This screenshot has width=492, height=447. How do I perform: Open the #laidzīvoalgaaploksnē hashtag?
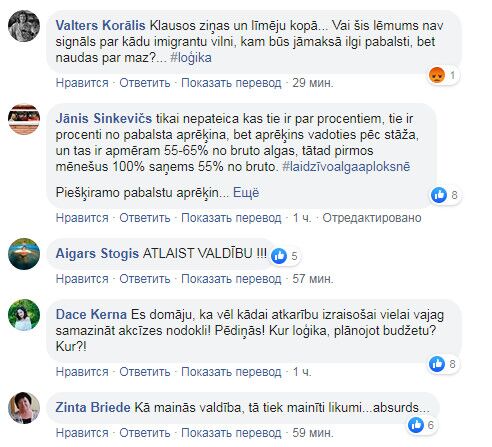pyautogui.click(x=346, y=166)
